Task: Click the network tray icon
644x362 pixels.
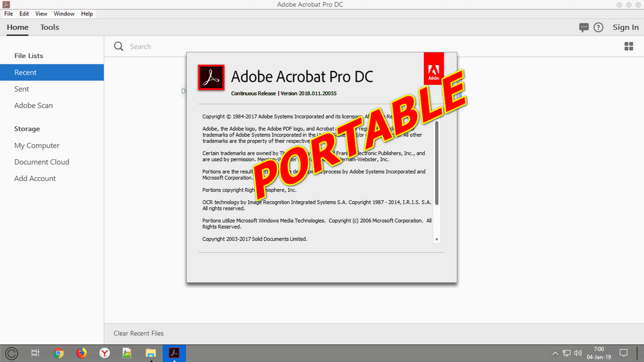Action: (x=566, y=354)
